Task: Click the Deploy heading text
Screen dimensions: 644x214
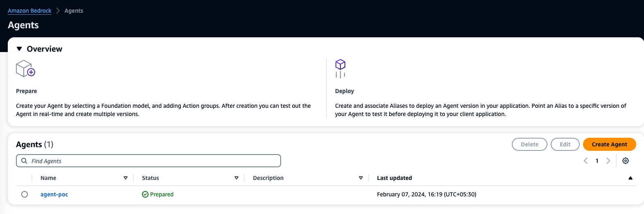Action: (x=345, y=91)
